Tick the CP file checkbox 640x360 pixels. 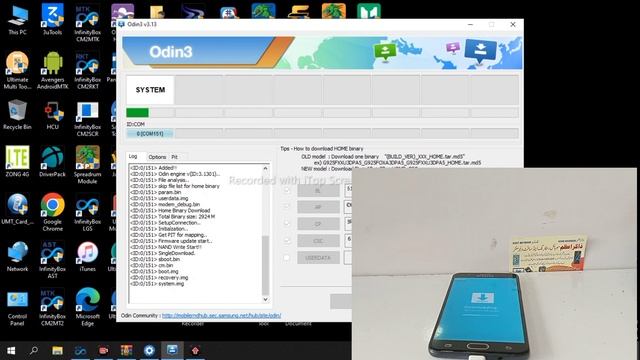[287, 224]
